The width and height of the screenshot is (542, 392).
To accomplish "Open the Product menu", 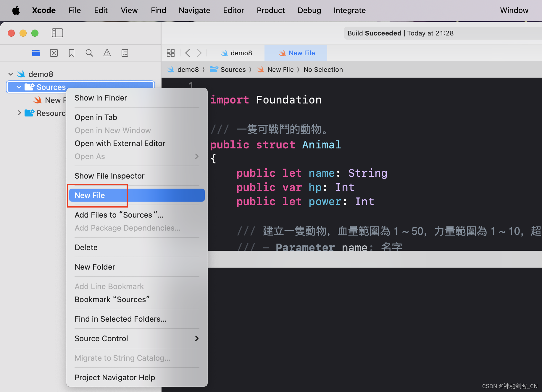I will (271, 10).
